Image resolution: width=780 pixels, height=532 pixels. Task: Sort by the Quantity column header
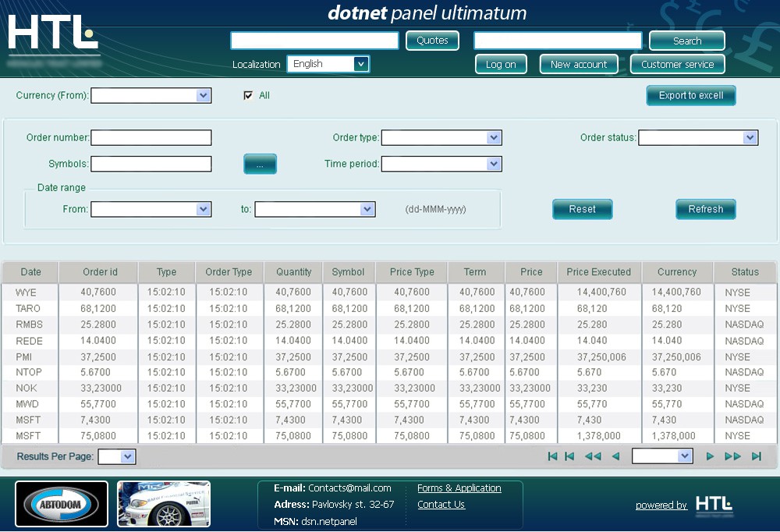(293, 272)
